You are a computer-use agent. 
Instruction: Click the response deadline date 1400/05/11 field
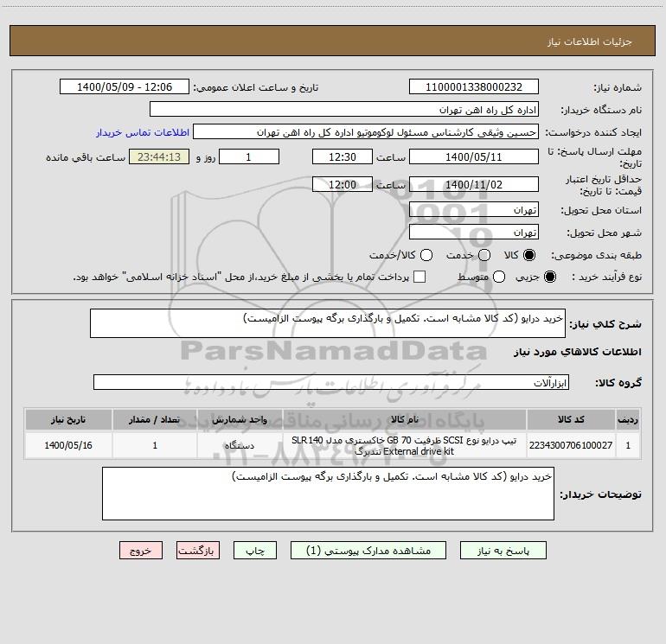pyautogui.click(x=474, y=156)
